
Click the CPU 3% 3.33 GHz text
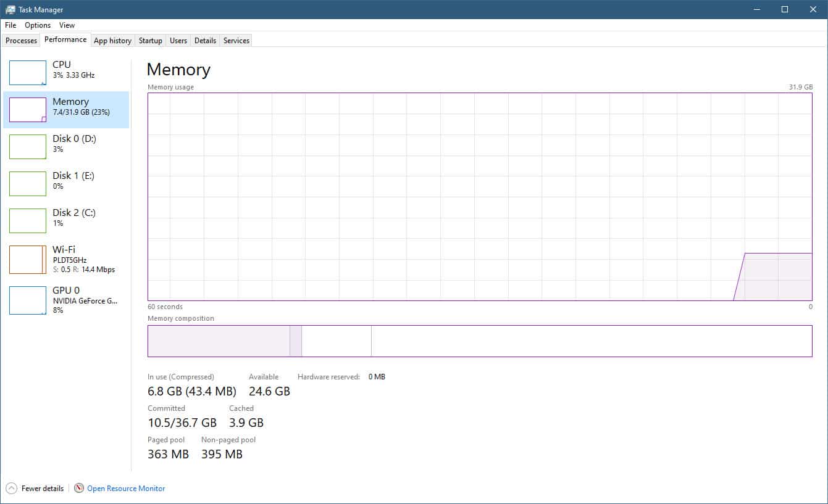[73, 75]
